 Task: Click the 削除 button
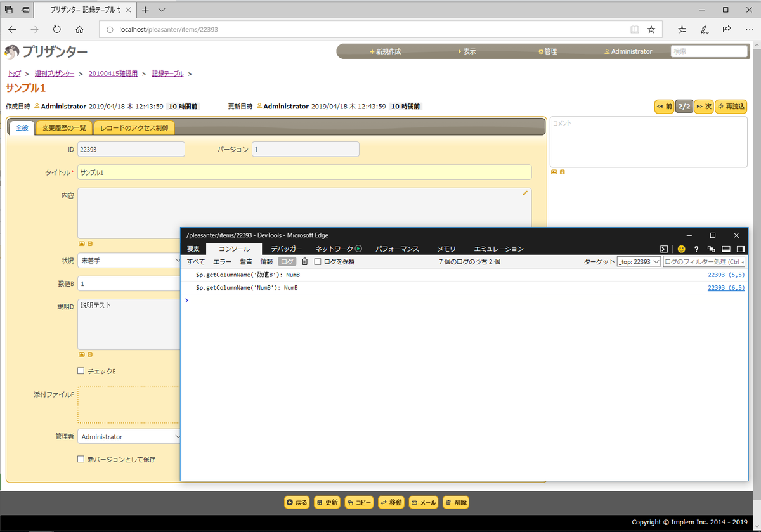tap(457, 502)
